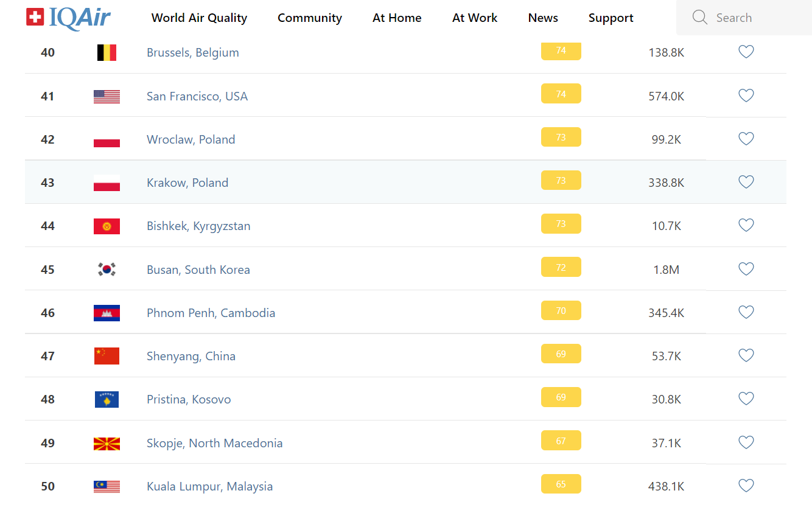
Task: Open the Community menu
Action: pos(309,18)
